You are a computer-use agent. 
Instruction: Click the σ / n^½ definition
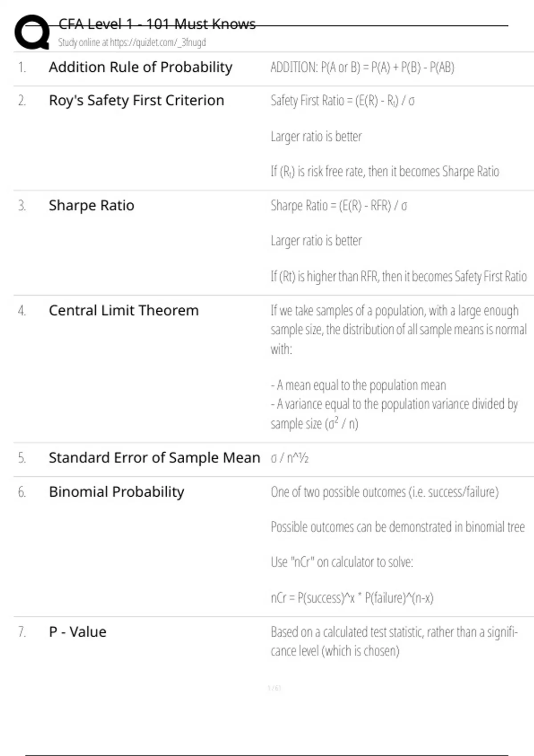click(290, 458)
